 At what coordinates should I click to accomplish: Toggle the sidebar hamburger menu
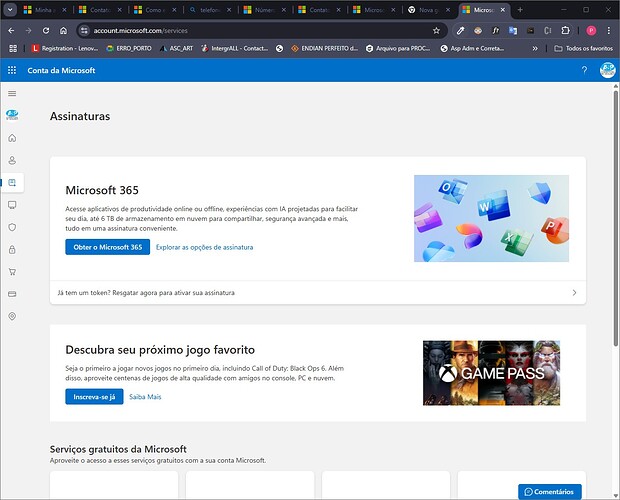12,94
